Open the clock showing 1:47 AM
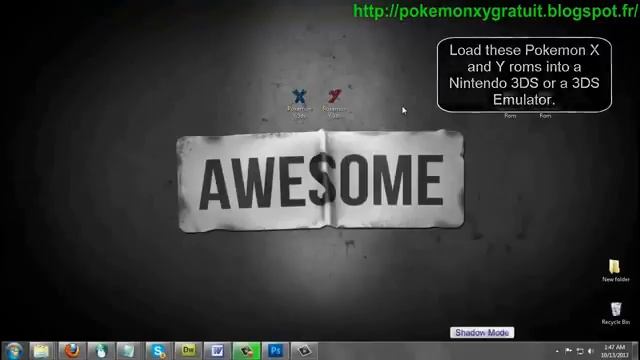Viewport: 640px width, 360px height. tap(614, 351)
